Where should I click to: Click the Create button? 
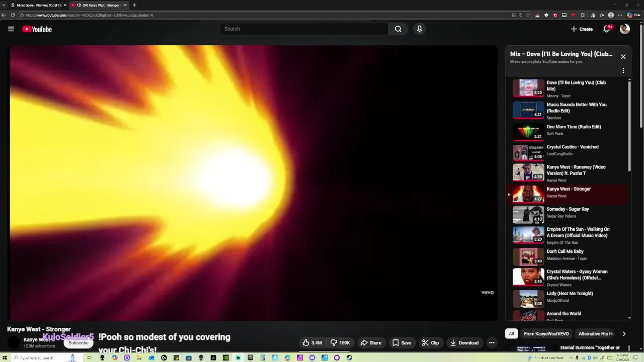582,29
